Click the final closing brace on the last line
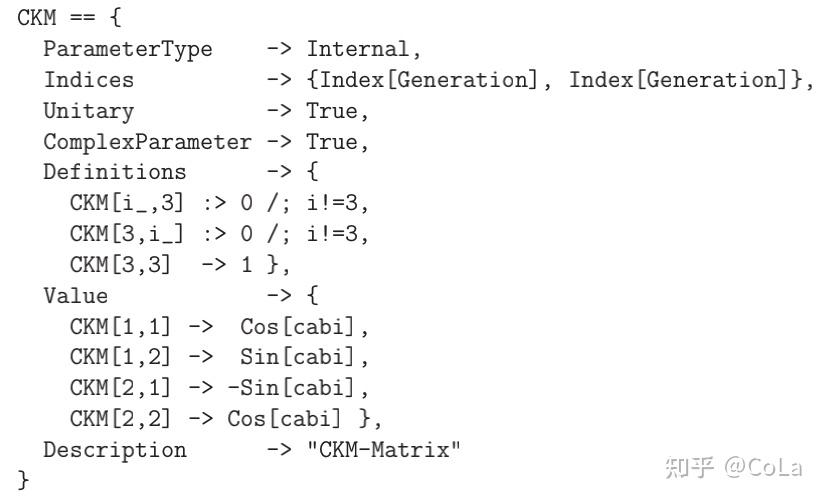824x500 pixels. (24, 479)
